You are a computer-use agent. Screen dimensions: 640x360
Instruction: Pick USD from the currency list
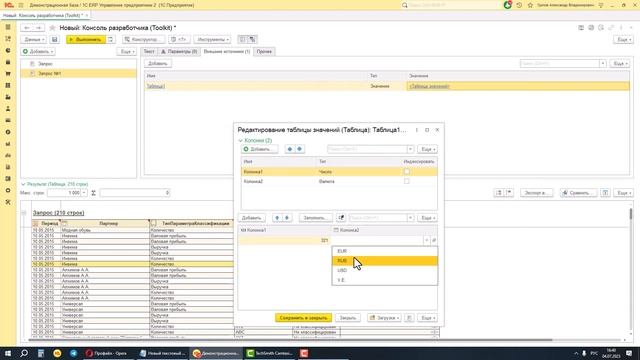[x=384, y=270]
